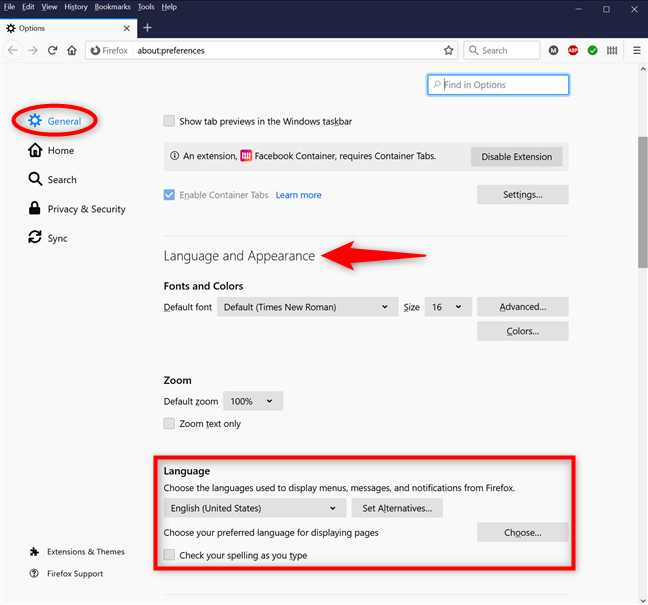Viewport: 648px width, 605px height.
Task: Open the Bookmarks menu
Action: (x=112, y=7)
